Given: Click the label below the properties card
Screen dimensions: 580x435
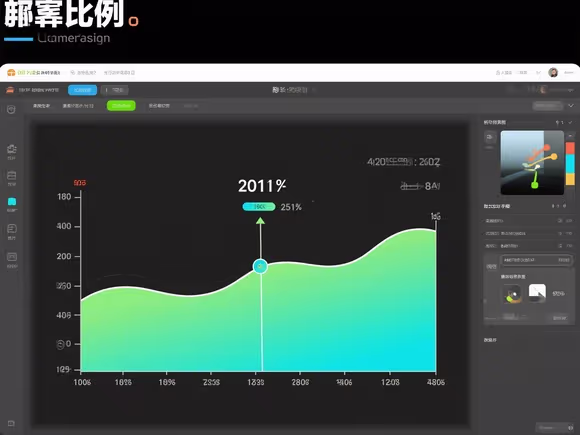Looking at the screenshot, I should point(490,340).
